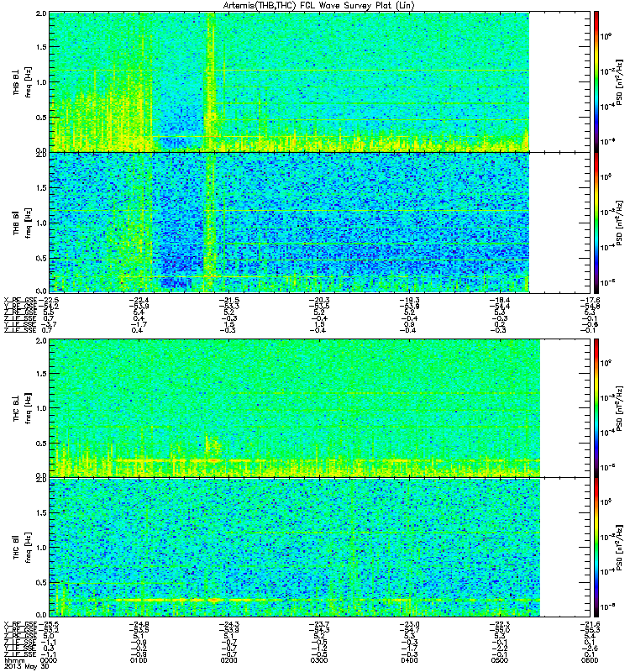Click the vertical broadband burst in top THB panel
This screenshot has width=630, height=672.
coord(211,81)
